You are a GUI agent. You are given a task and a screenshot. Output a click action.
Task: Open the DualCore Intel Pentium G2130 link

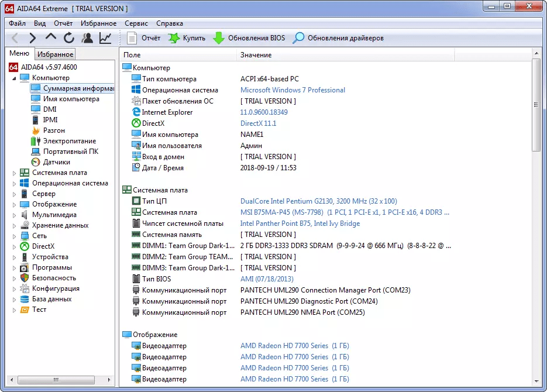(x=318, y=201)
